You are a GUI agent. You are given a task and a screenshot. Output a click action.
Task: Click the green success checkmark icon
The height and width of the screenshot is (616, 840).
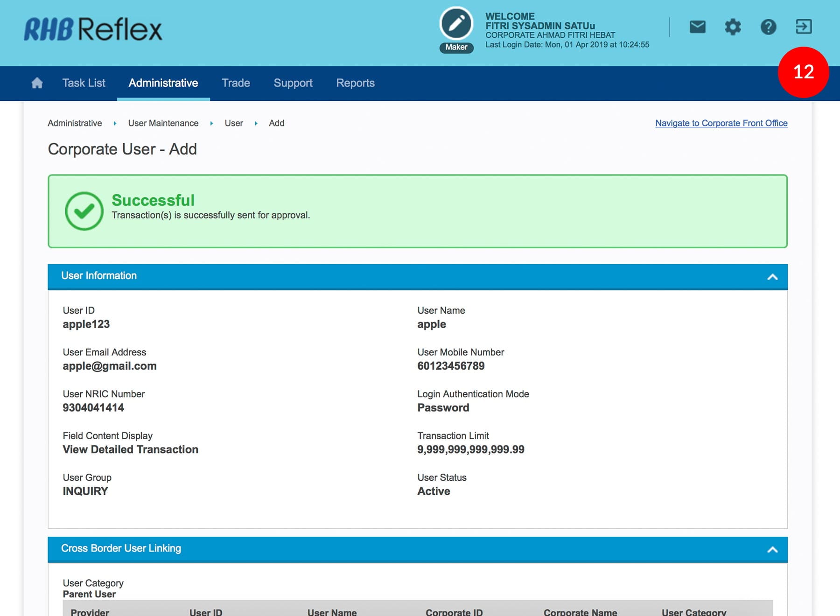84,211
